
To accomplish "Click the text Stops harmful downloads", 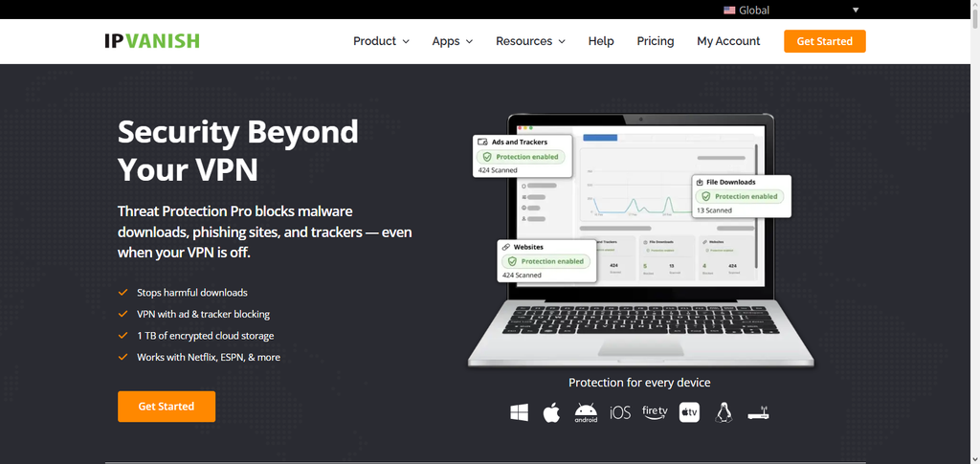I will pos(192,292).
